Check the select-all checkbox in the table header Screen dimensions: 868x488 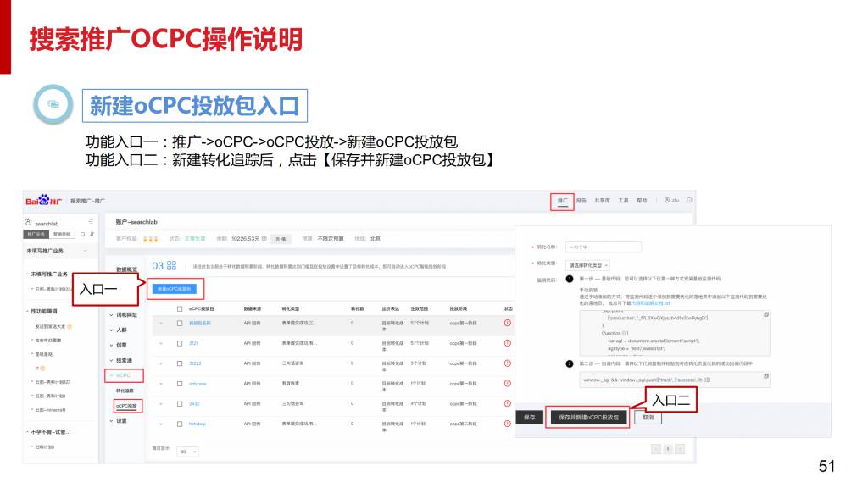[179, 309]
